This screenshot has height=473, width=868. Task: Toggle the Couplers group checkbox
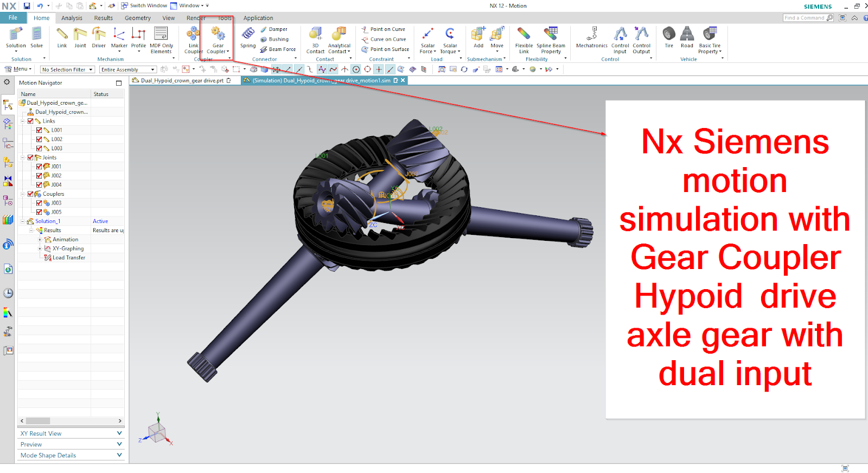click(30, 194)
